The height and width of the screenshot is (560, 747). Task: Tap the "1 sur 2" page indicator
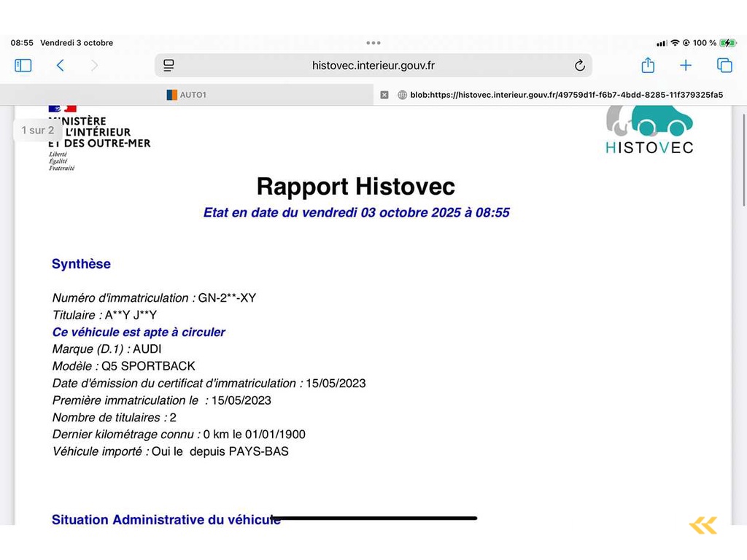(37, 131)
